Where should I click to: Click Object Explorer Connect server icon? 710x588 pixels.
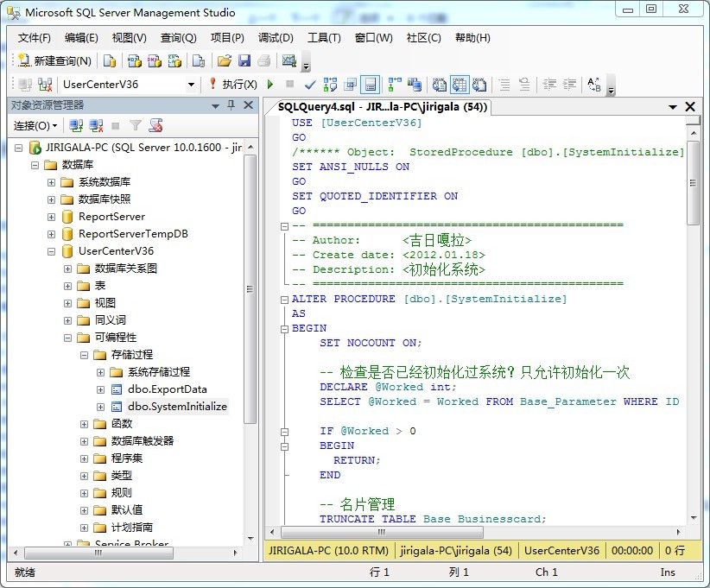76,126
